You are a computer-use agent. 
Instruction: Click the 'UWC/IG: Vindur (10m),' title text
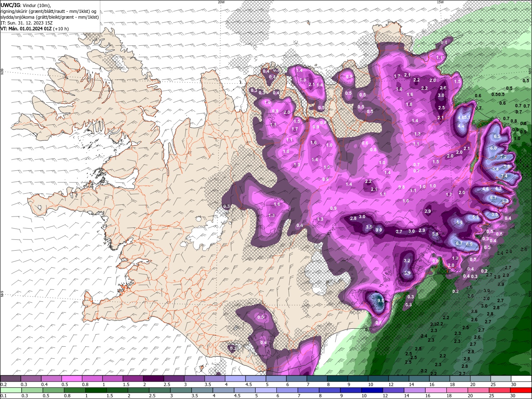(26, 5)
